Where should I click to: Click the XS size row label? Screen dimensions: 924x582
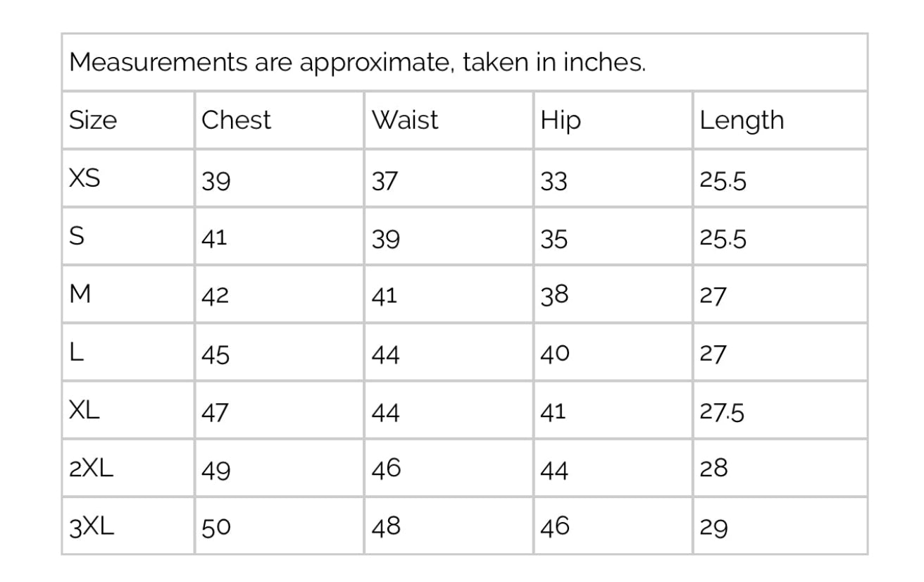[x=85, y=180]
